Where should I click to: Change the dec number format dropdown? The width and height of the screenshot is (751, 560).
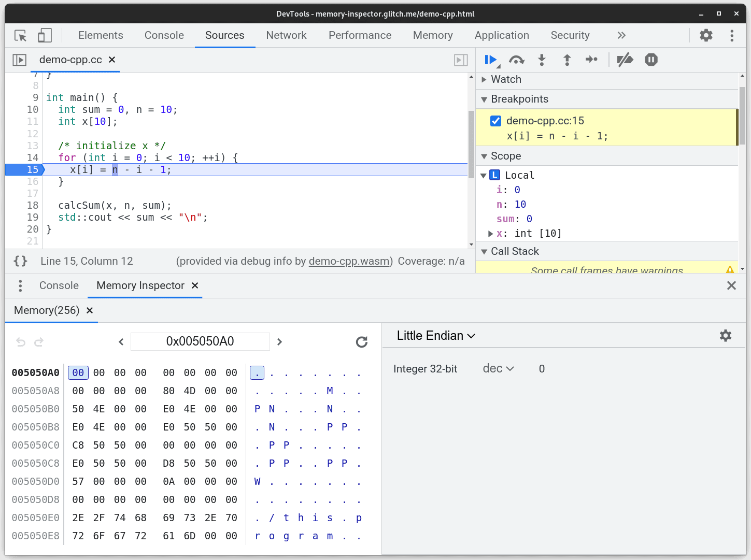[498, 368]
